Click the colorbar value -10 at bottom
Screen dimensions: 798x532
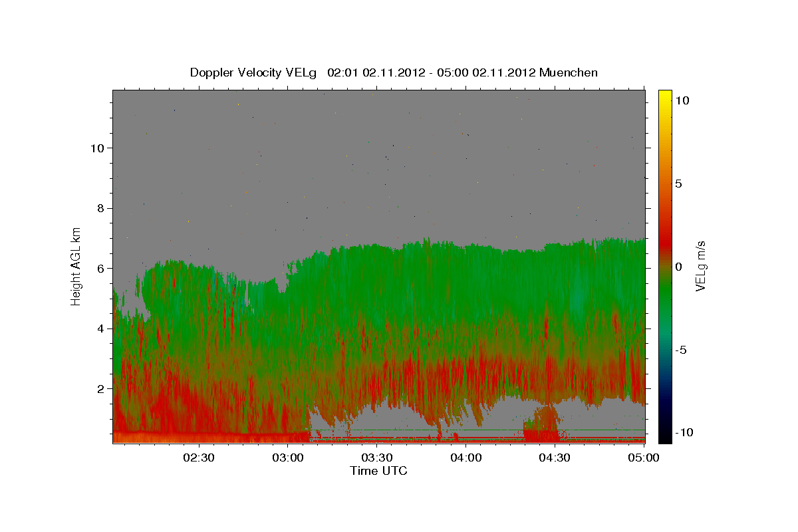pos(685,432)
